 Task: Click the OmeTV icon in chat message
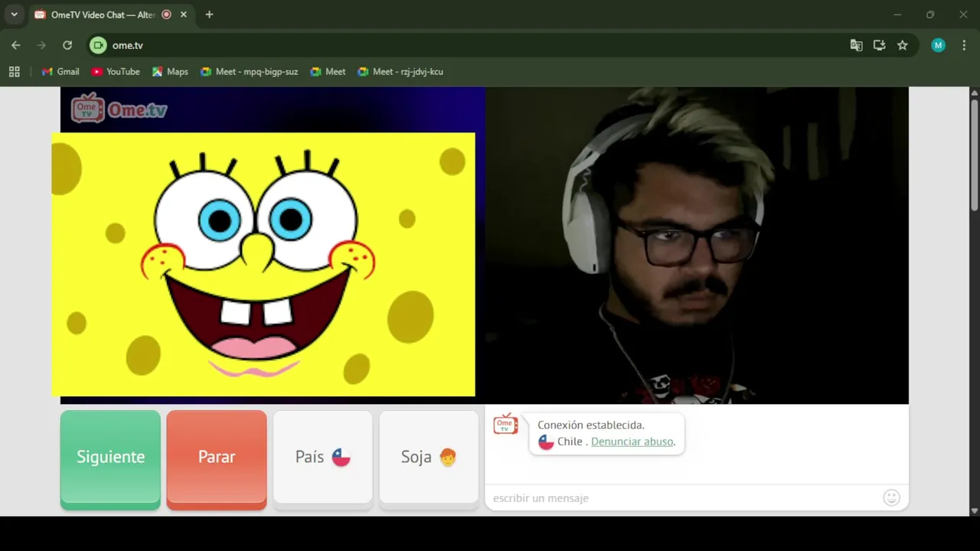point(505,424)
